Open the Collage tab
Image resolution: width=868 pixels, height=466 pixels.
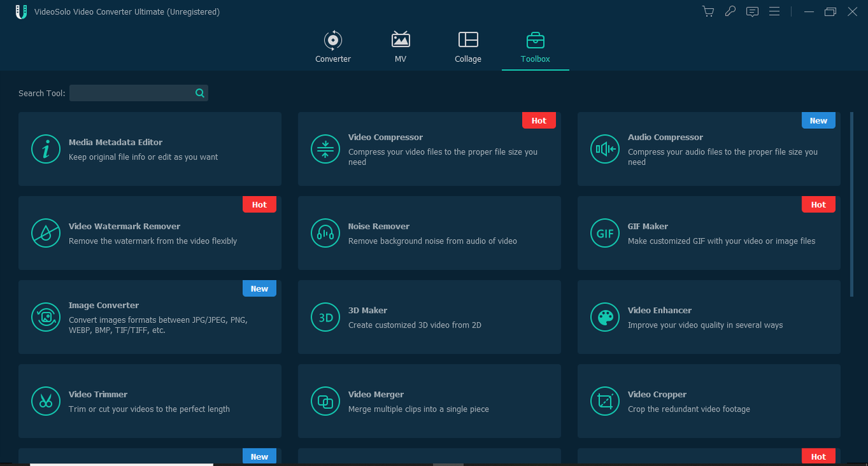click(468, 47)
